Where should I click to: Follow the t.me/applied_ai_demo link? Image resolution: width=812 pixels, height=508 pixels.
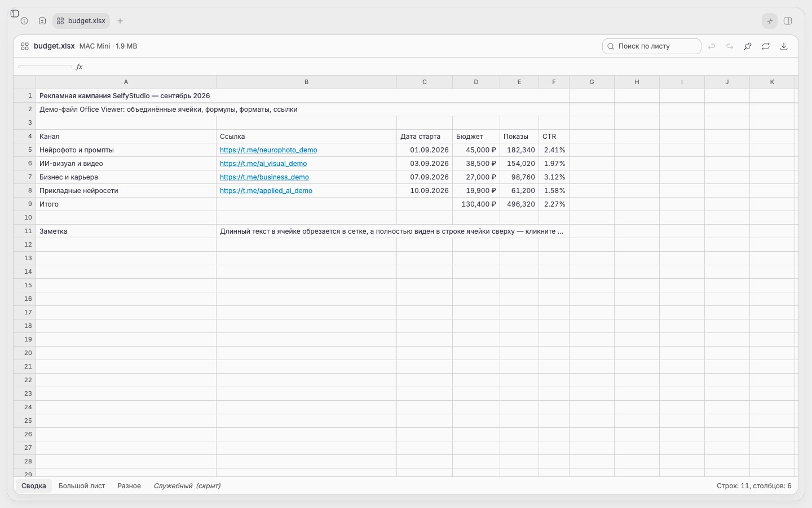click(x=266, y=191)
